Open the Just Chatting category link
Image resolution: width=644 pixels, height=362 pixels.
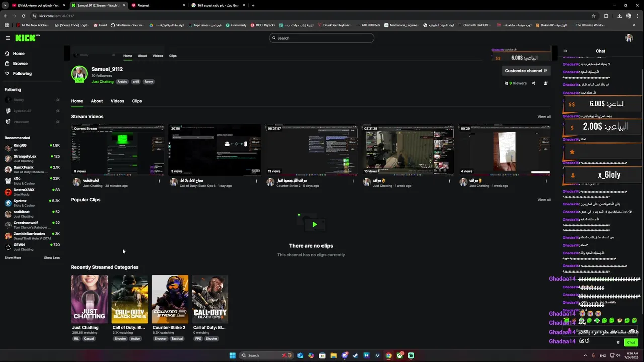click(x=103, y=82)
